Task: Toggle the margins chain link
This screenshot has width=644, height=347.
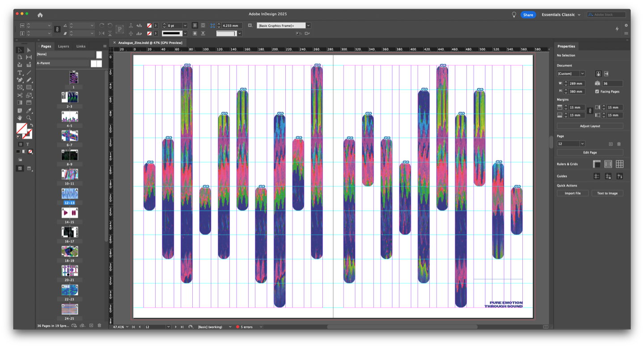Action: [590, 111]
